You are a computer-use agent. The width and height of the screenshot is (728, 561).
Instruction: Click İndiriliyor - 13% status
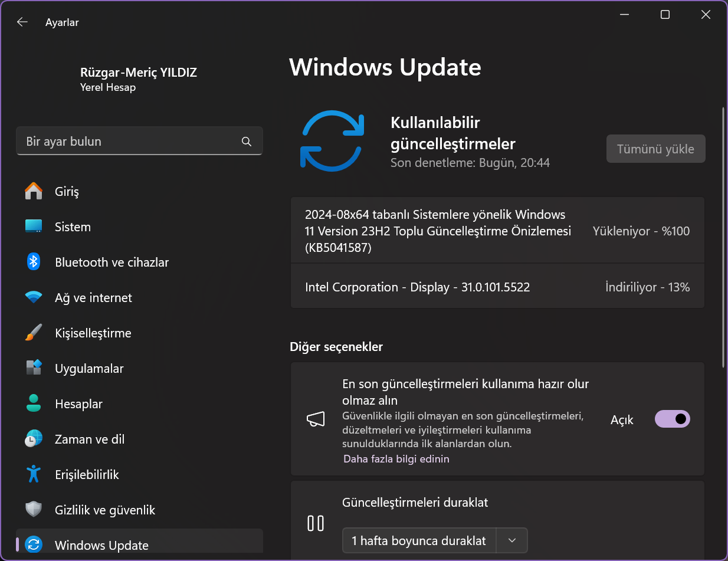(647, 287)
